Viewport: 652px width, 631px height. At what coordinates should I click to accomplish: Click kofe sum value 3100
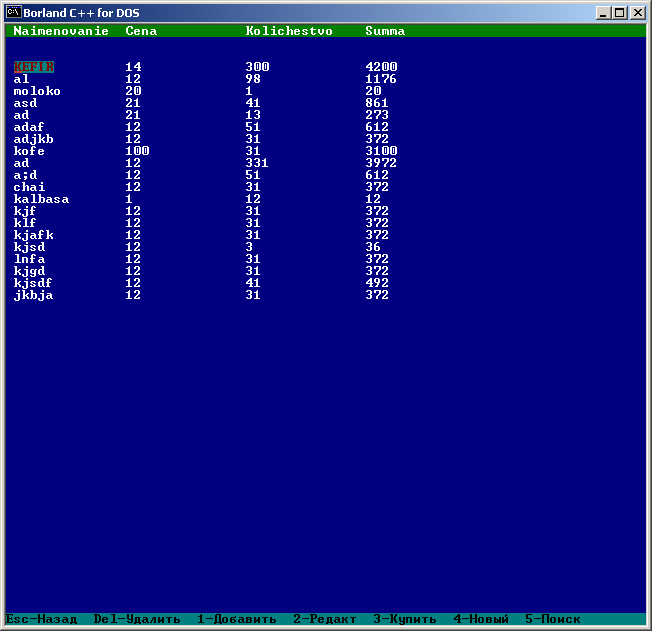coord(381,151)
